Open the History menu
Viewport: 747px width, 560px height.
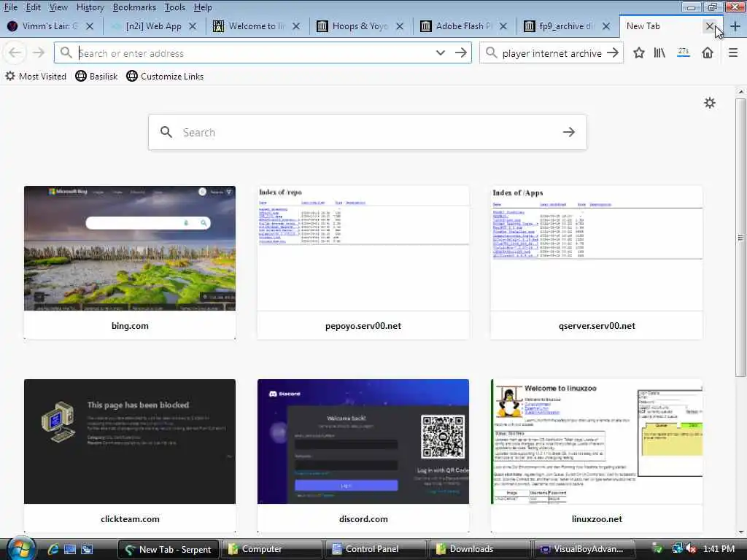[x=90, y=7]
